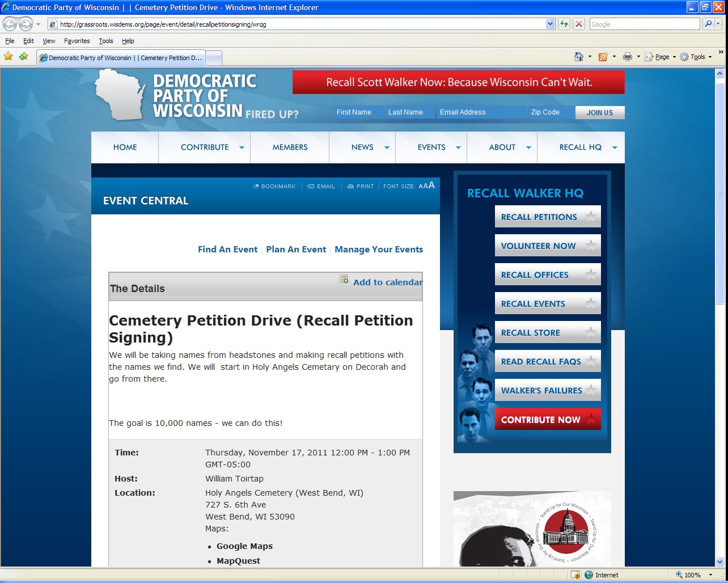This screenshot has width=728, height=583.
Task: Open the zoom level dropdown arrow at 100%
Action: (710, 575)
